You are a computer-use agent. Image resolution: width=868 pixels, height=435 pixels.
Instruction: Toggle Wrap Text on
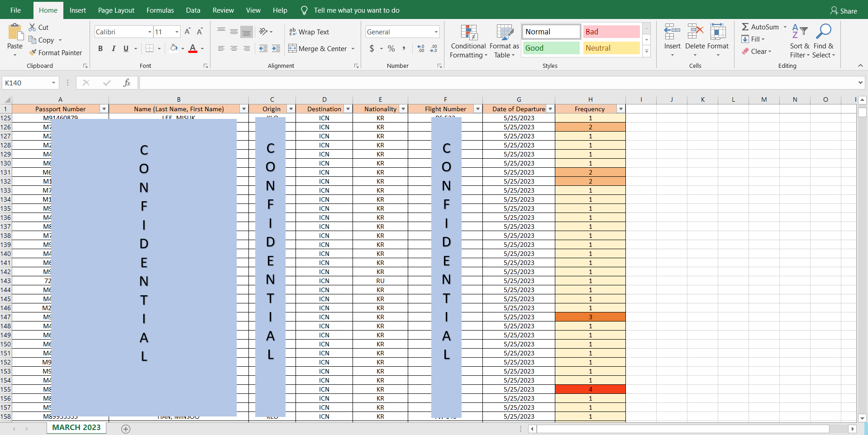309,32
